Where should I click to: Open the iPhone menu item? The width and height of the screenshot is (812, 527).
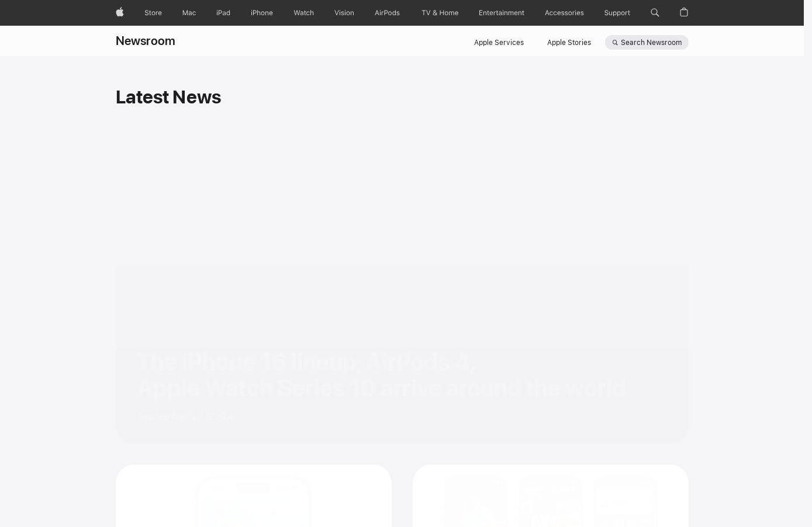[x=262, y=13]
